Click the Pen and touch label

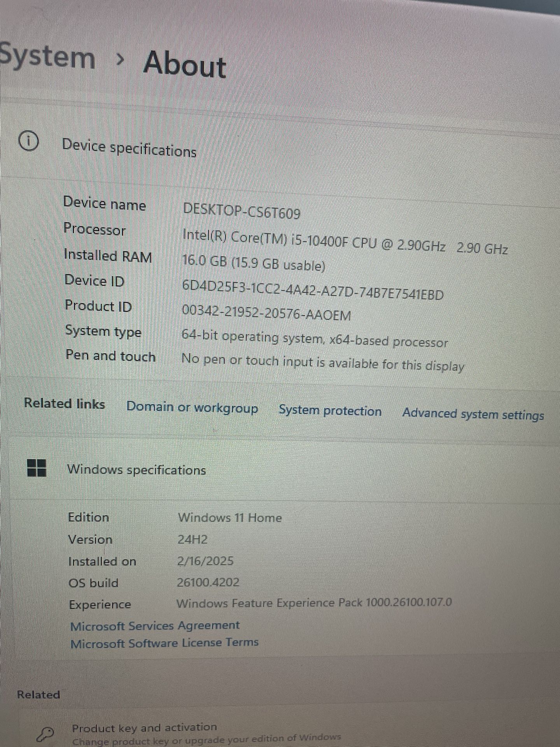click(110, 356)
